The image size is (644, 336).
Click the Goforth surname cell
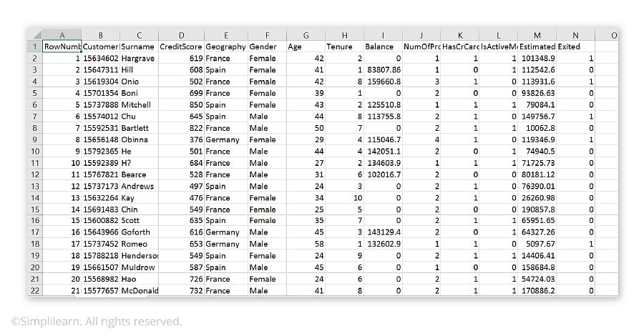pos(138,232)
